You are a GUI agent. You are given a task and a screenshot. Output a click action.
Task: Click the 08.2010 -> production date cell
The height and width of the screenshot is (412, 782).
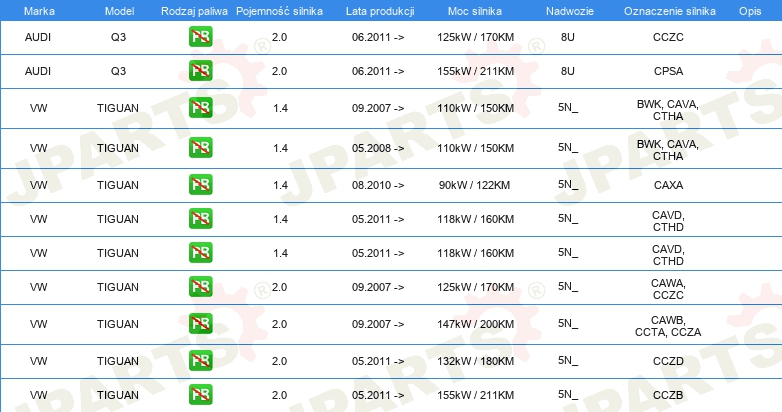(x=378, y=185)
